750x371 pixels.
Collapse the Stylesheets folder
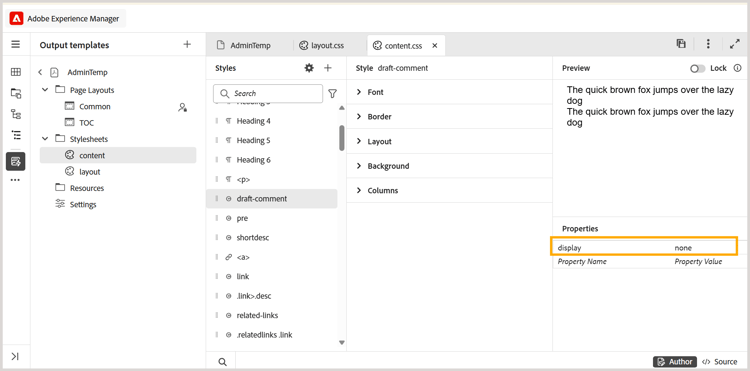coord(45,139)
